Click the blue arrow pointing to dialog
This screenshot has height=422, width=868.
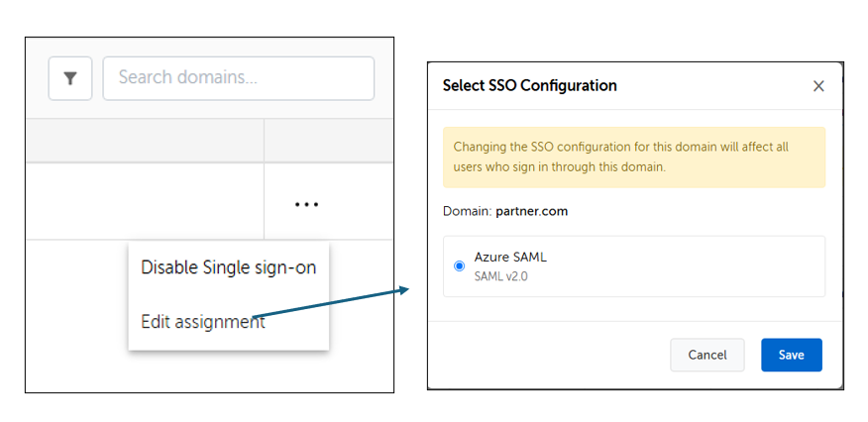click(x=331, y=303)
